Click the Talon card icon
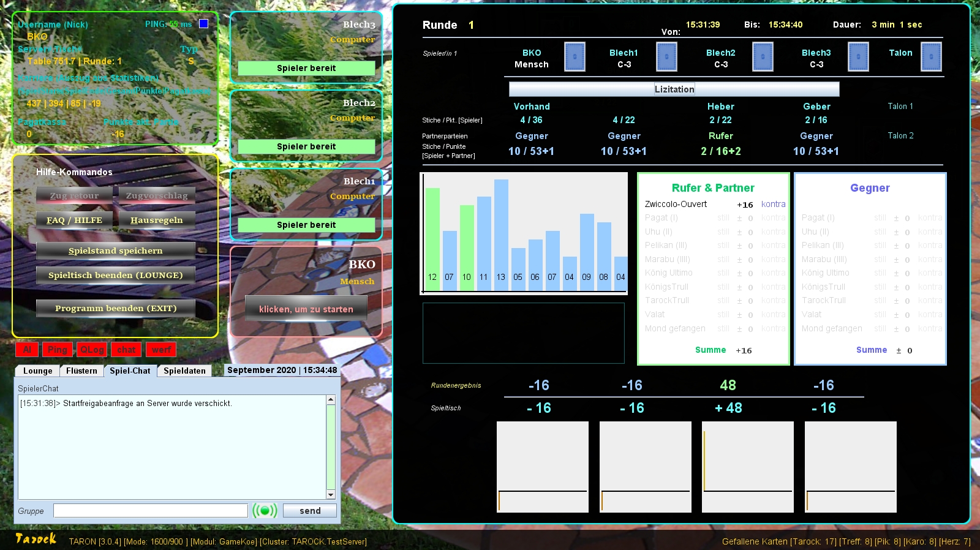The image size is (980, 550). pyautogui.click(x=931, y=57)
